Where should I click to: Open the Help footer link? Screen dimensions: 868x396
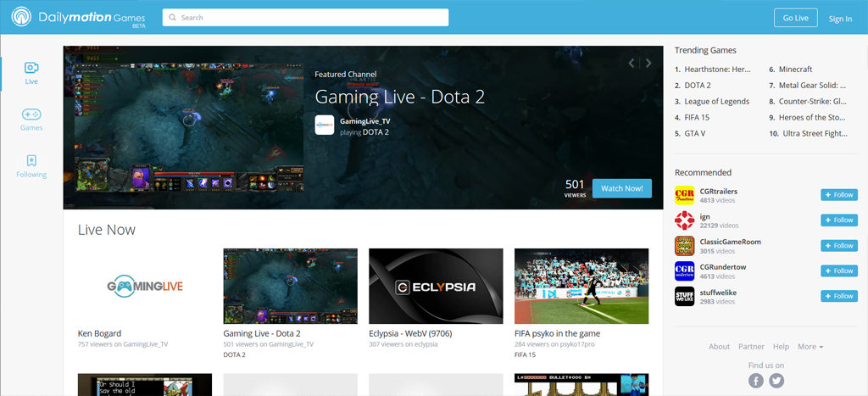(x=781, y=347)
